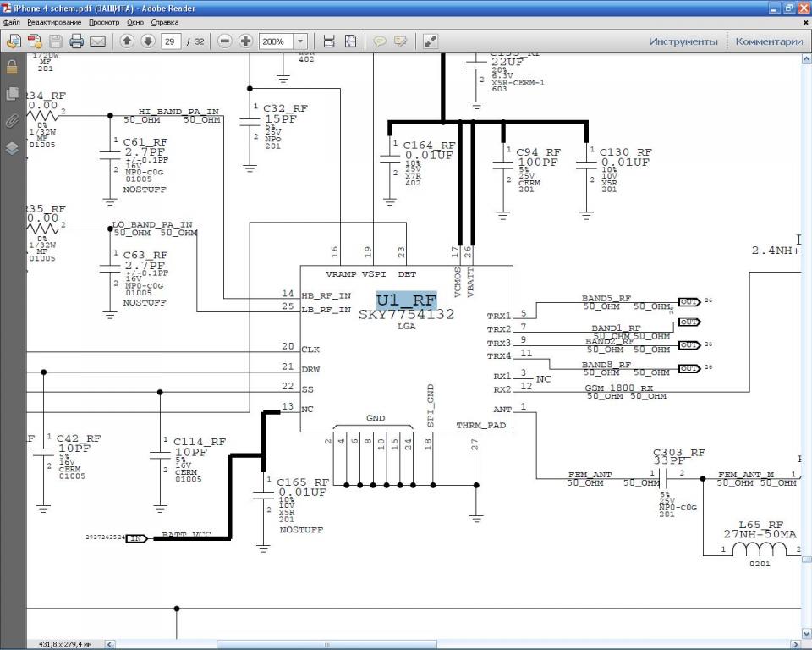Send file by email envelope icon
Viewport: 812px width, 650px height.
(x=97, y=41)
